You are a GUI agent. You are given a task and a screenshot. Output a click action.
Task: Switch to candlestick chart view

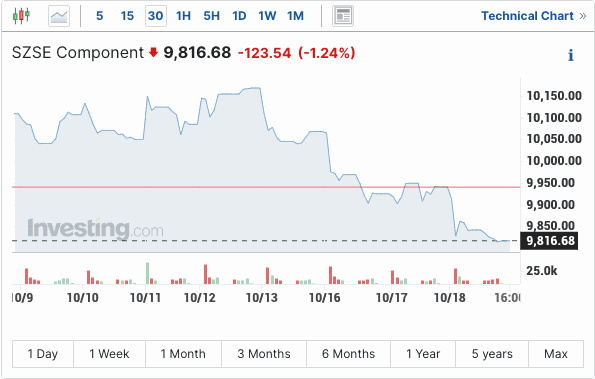point(21,16)
